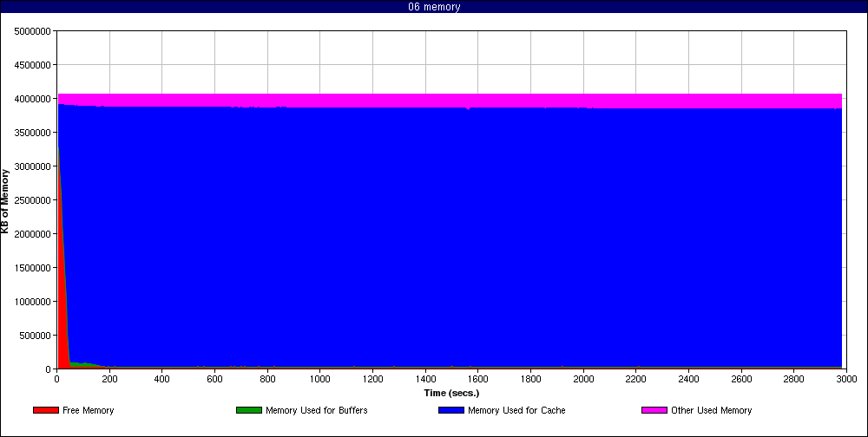Click the 2500000 y-axis tick label

coord(32,200)
